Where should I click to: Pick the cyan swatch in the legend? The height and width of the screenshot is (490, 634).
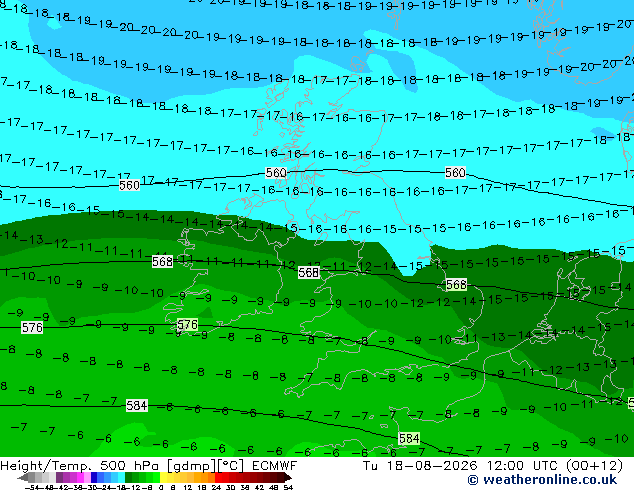click(x=121, y=477)
